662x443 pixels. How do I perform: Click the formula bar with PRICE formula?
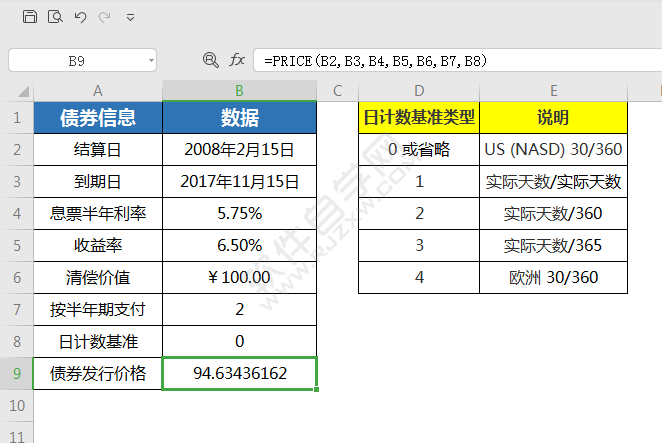458,61
